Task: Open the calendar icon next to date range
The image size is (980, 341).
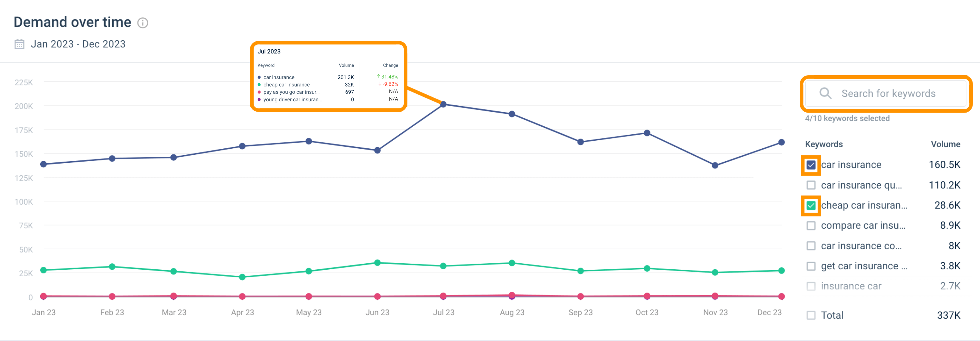Action: (x=19, y=44)
